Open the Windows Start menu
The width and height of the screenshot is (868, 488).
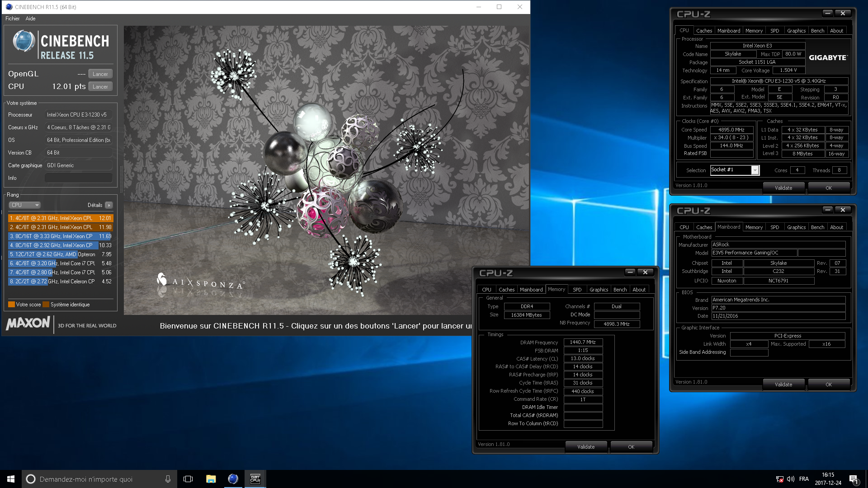click(x=11, y=479)
